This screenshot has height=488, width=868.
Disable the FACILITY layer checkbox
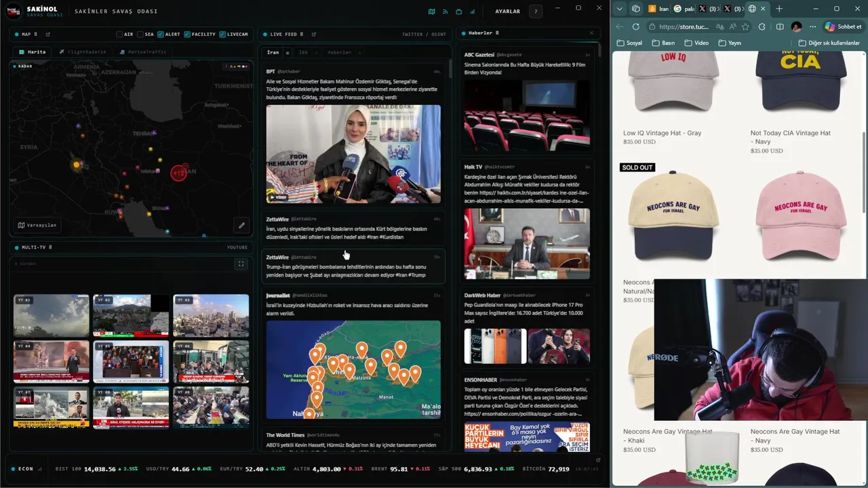(x=188, y=34)
